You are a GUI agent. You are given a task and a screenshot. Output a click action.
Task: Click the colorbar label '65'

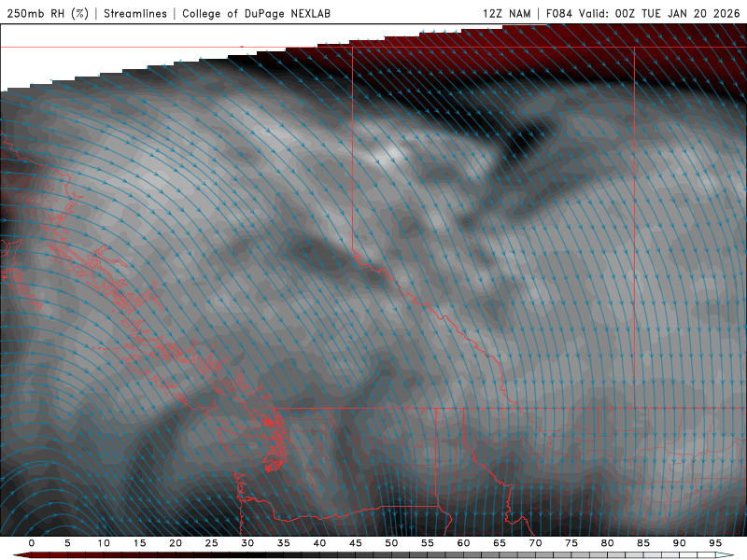[x=500, y=543]
